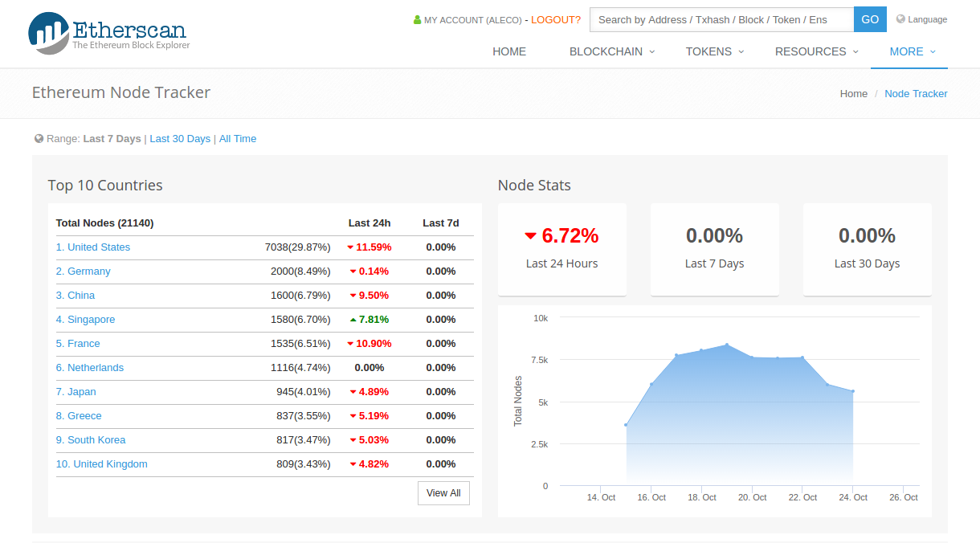Click the green up arrow for Singapore
Viewport: 980px width, 543px height.
(353, 320)
